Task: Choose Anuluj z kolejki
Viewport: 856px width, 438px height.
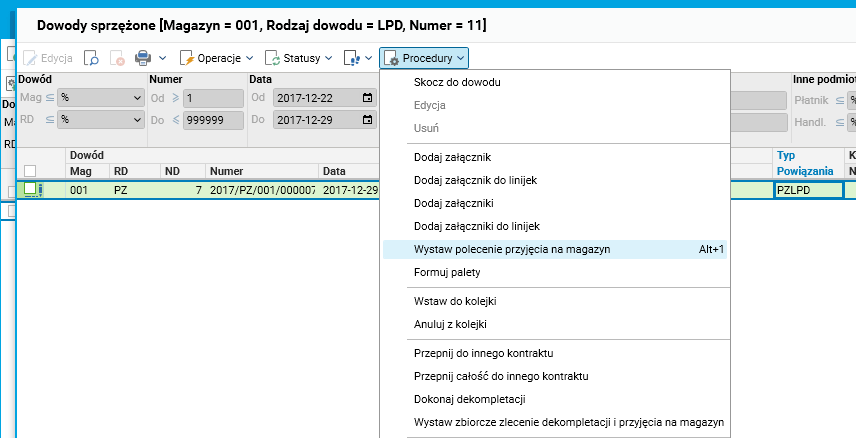Action: tap(555, 324)
